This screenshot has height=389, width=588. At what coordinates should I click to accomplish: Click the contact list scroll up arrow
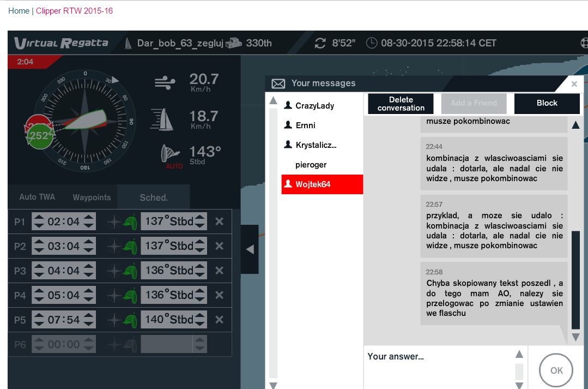(x=274, y=100)
